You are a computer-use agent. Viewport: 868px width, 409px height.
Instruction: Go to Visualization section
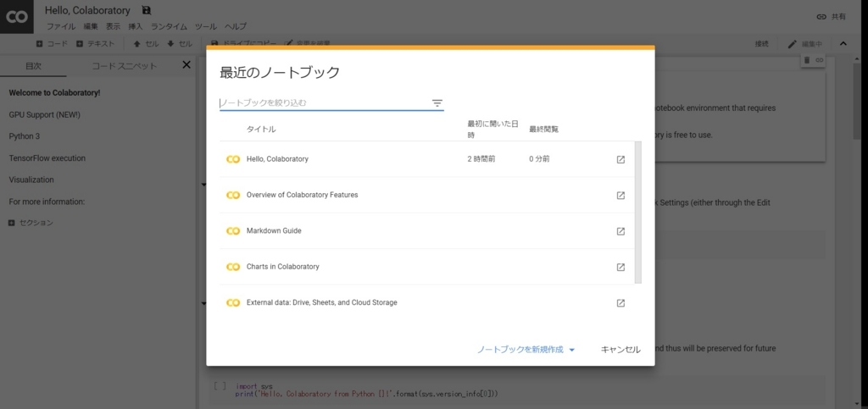tap(31, 180)
